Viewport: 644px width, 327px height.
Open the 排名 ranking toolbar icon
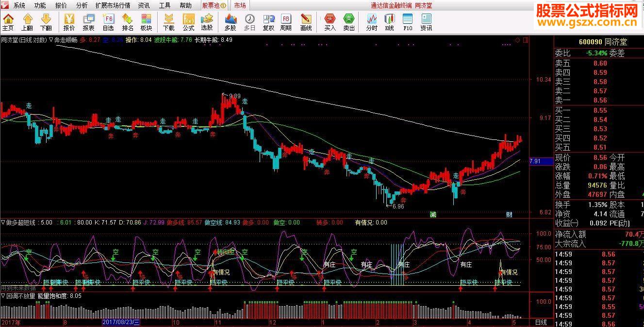coord(128,22)
